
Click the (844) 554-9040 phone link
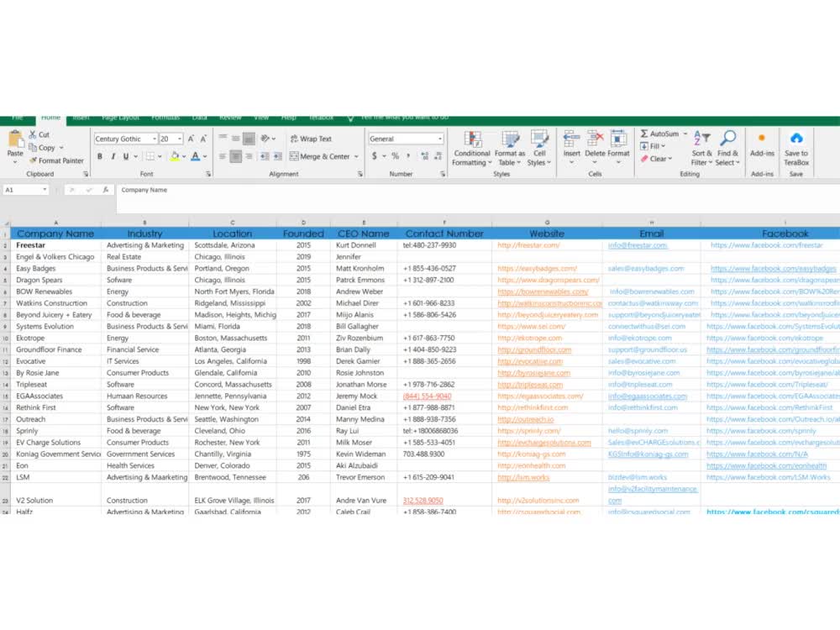click(x=427, y=396)
